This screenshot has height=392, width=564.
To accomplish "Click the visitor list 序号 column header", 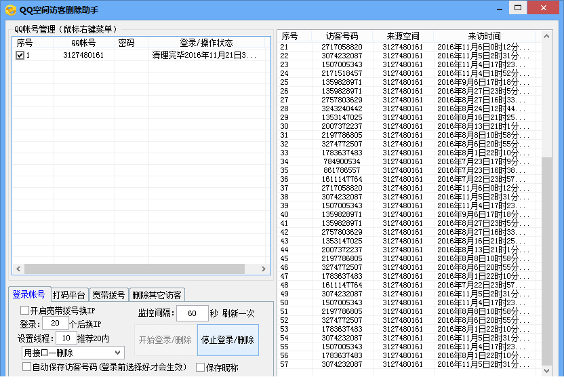I will click(x=290, y=36).
